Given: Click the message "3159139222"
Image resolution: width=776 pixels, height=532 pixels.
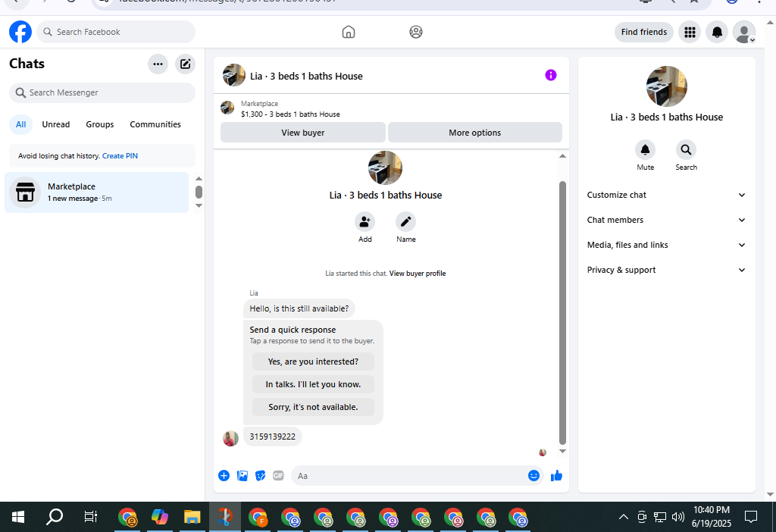Looking at the screenshot, I should click(x=272, y=437).
